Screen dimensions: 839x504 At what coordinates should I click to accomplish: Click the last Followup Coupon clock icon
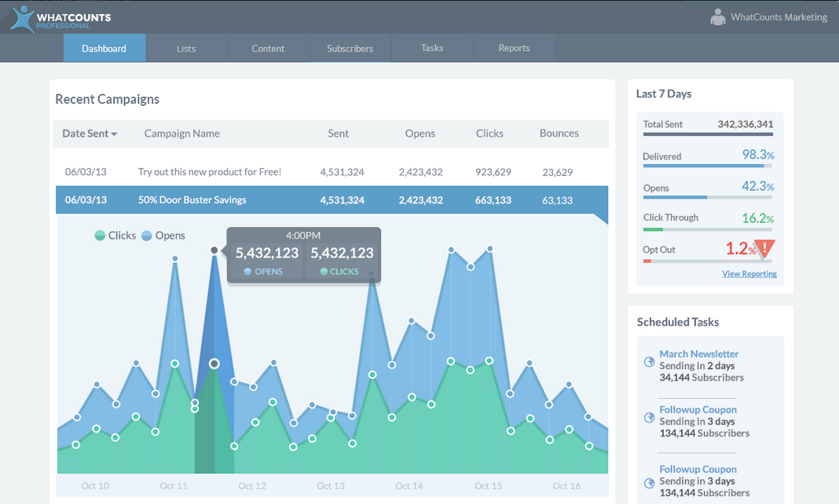[x=649, y=483]
